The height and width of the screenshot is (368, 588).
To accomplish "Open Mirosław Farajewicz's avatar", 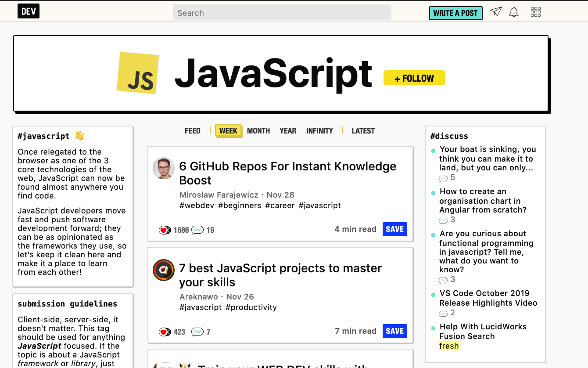I will 164,168.
